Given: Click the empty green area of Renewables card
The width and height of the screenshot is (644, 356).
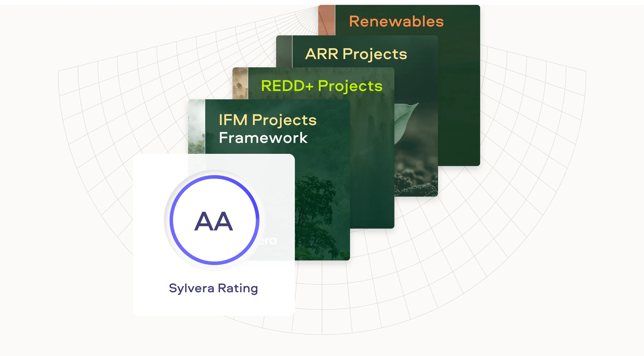Looking at the screenshot, I should click(x=459, y=100).
